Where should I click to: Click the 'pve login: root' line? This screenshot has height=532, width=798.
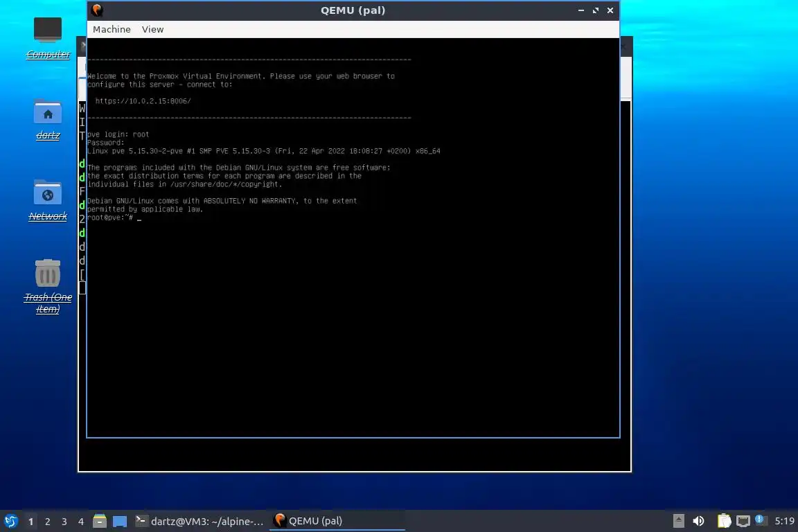click(x=118, y=134)
